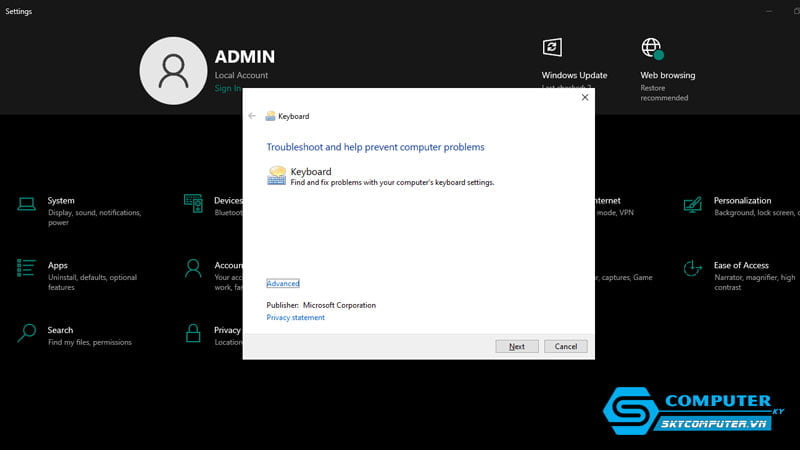Open the Ease of Access icon
This screenshot has width=800, height=450.
click(692, 268)
